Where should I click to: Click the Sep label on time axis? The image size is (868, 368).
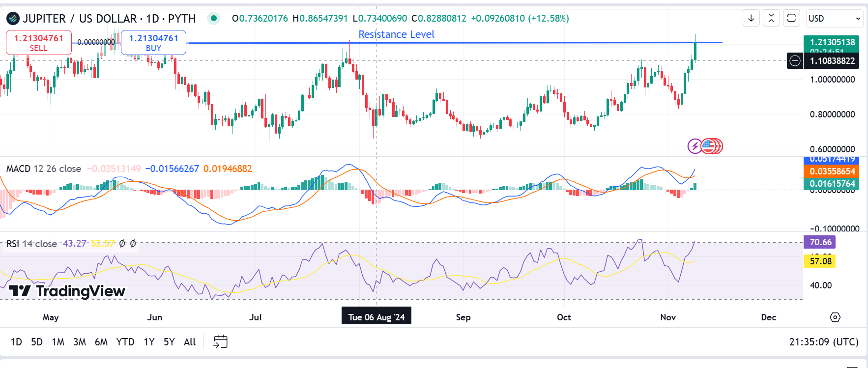click(x=463, y=317)
